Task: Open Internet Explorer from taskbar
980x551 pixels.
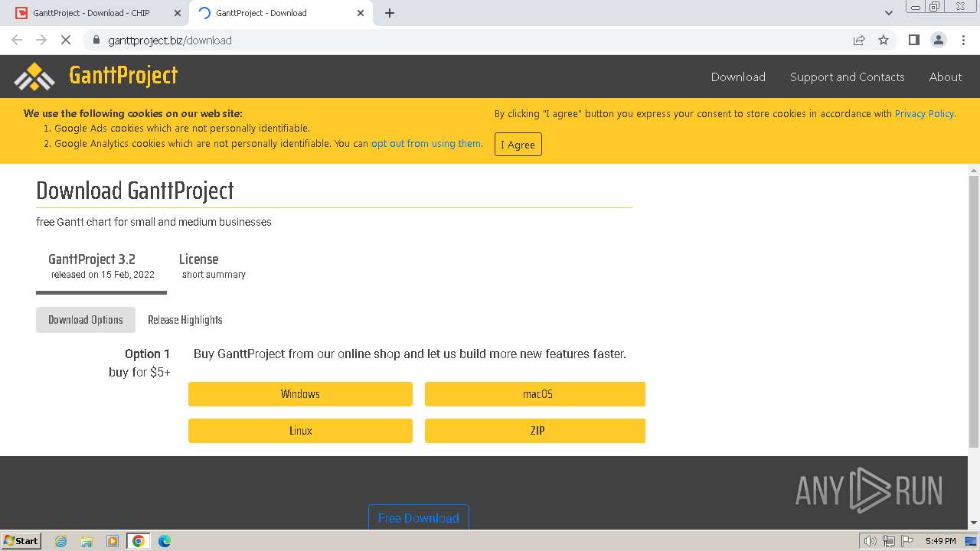Action: point(60,541)
